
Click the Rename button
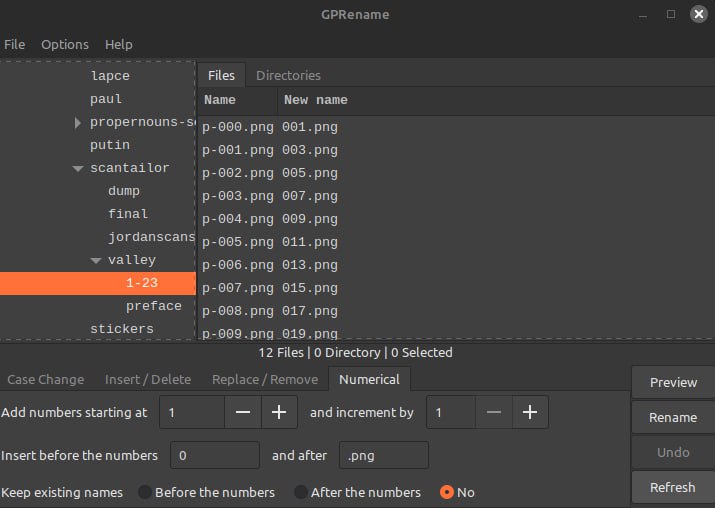[673, 417]
